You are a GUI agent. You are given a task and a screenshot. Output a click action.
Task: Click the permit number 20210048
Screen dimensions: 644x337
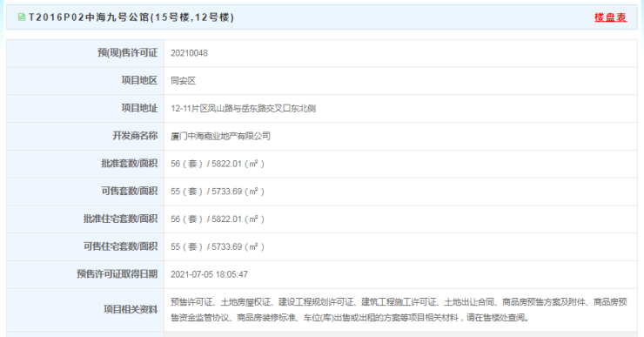[190, 53]
